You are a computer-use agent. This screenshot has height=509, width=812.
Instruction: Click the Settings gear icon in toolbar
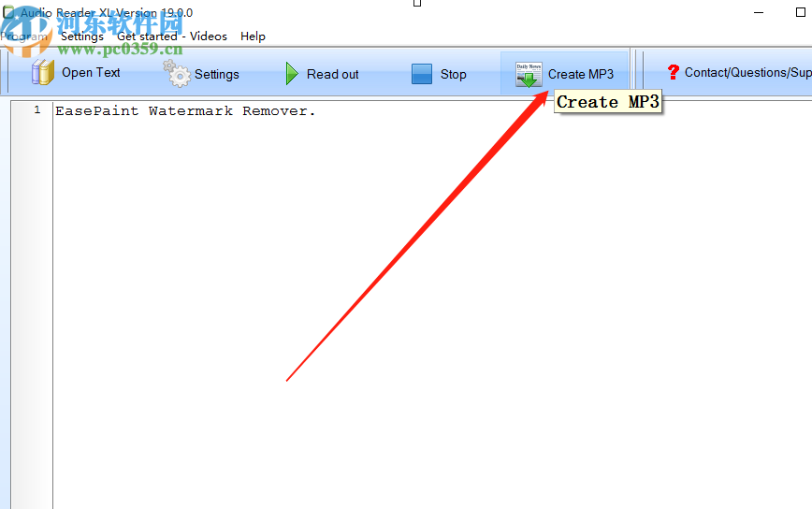[x=177, y=74]
